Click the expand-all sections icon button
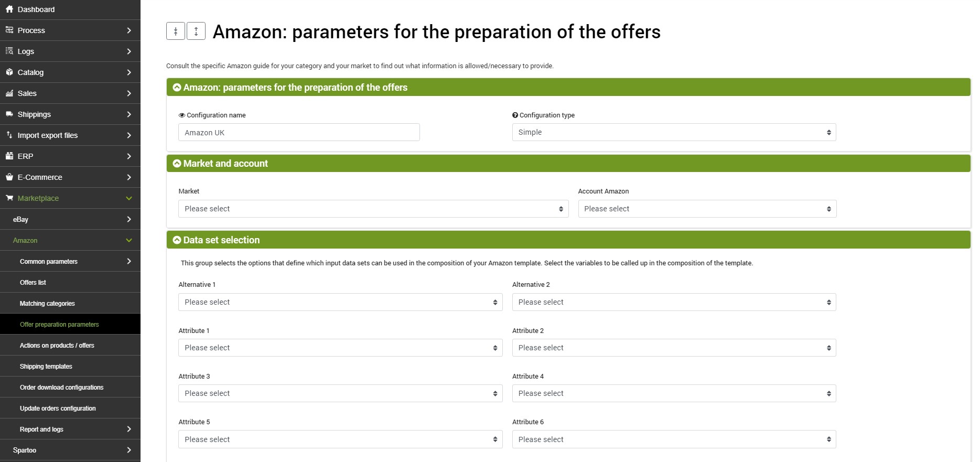This screenshot has width=980, height=462. click(196, 31)
